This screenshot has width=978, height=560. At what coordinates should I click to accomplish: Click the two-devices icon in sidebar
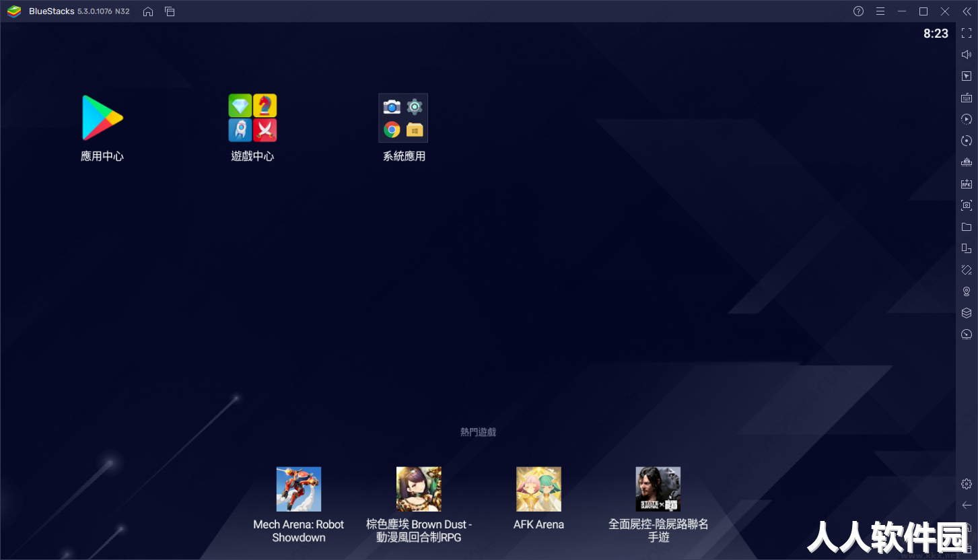[x=967, y=248]
